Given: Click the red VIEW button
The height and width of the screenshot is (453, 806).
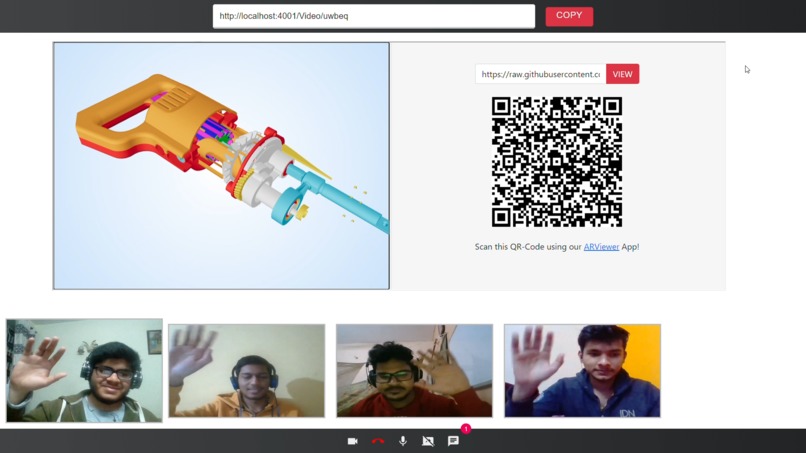Looking at the screenshot, I should click(622, 74).
